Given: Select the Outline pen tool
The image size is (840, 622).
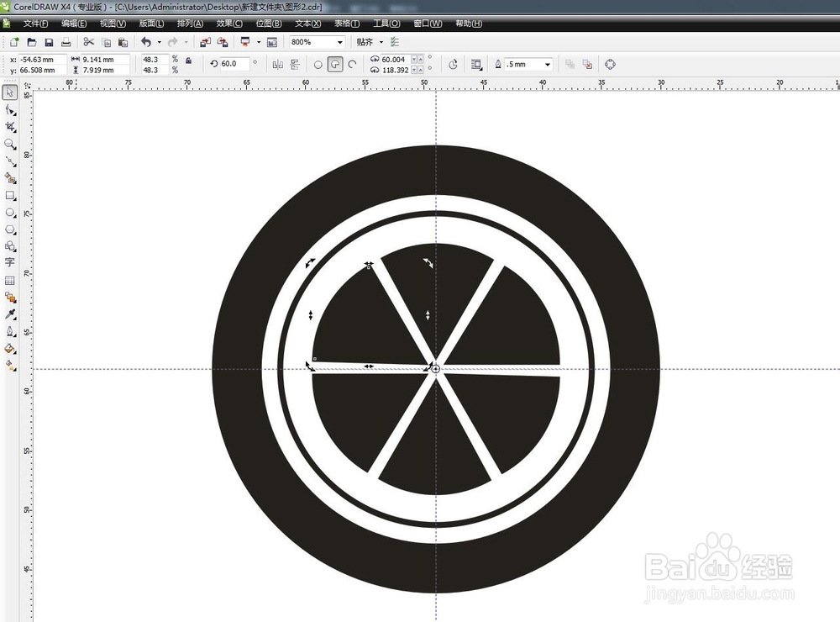Looking at the screenshot, I should [x=9, y=331].
